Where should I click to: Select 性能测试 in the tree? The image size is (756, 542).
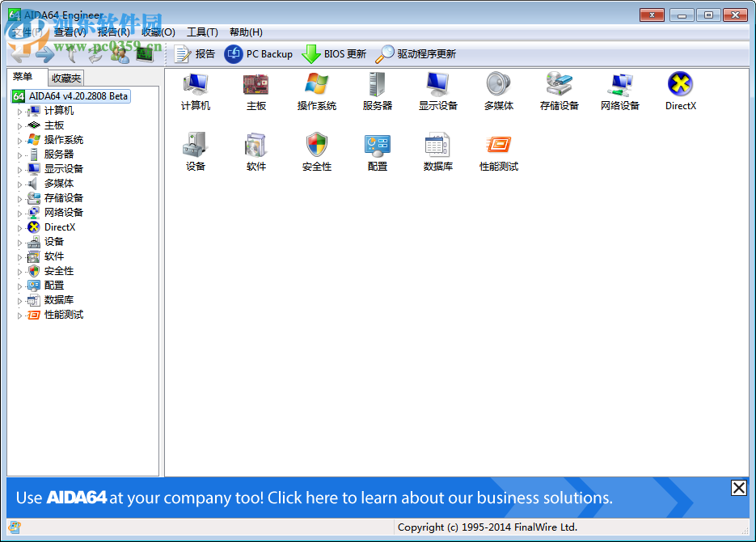pos(64,315)
